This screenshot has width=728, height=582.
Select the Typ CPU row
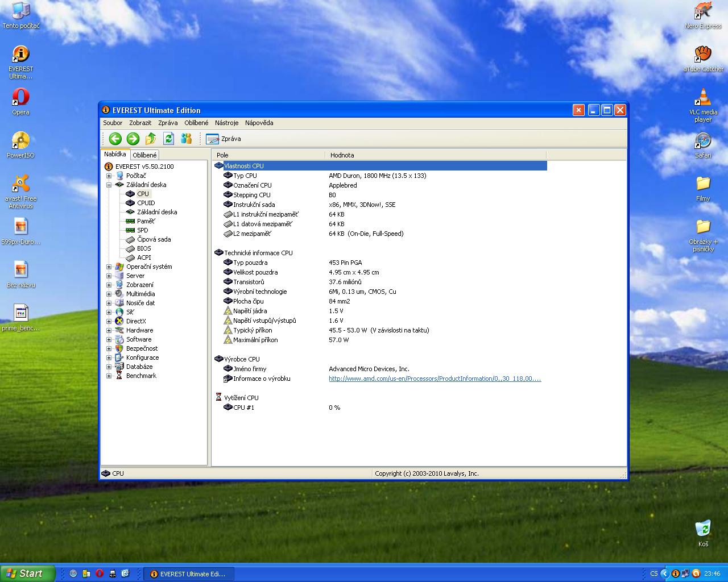click(380, 176)
